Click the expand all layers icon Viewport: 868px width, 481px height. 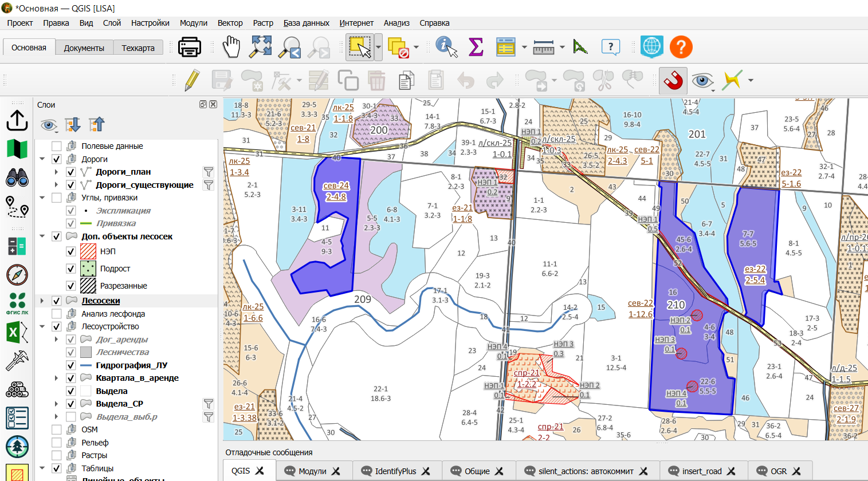[73, 125]
